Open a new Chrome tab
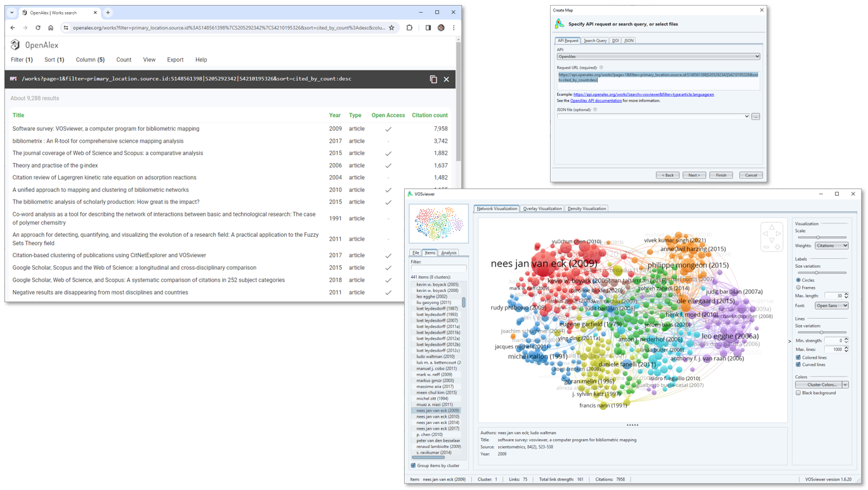The image size is (868, 490). coord(108,13)
